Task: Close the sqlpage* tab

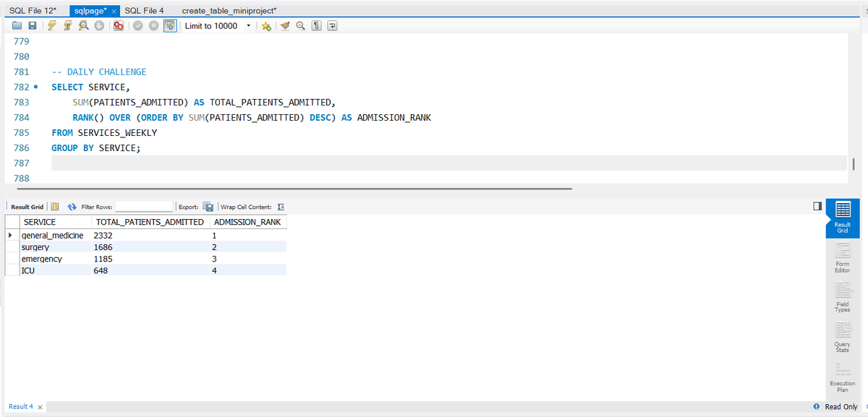Action: click(114, 12)
